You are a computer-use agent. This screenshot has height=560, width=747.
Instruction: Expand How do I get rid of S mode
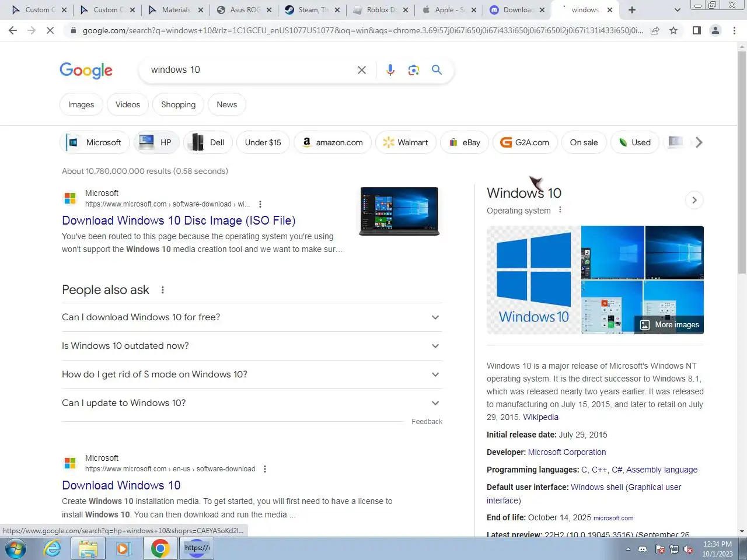pos(252,374)
